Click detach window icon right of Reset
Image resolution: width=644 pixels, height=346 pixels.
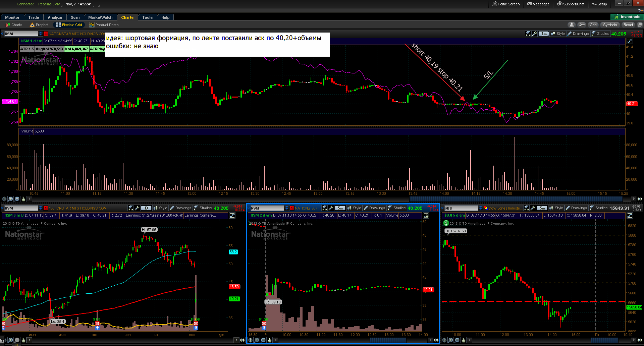640,25
